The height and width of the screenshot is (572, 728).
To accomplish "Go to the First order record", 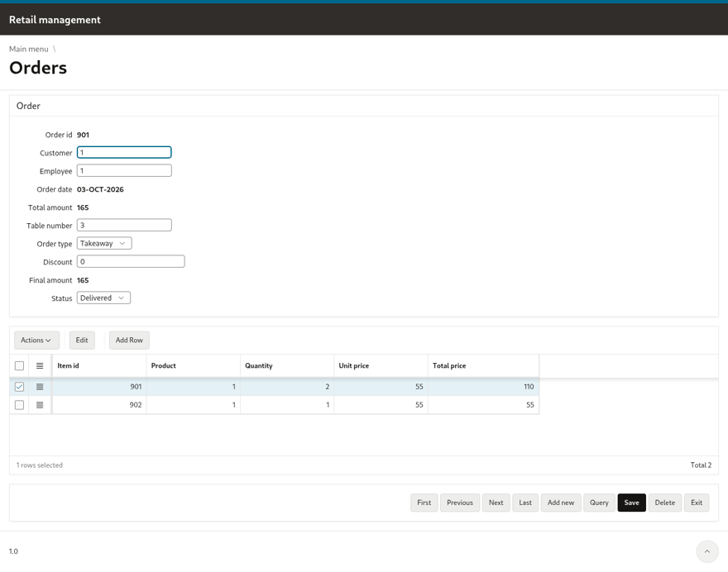I will (424, 503).
